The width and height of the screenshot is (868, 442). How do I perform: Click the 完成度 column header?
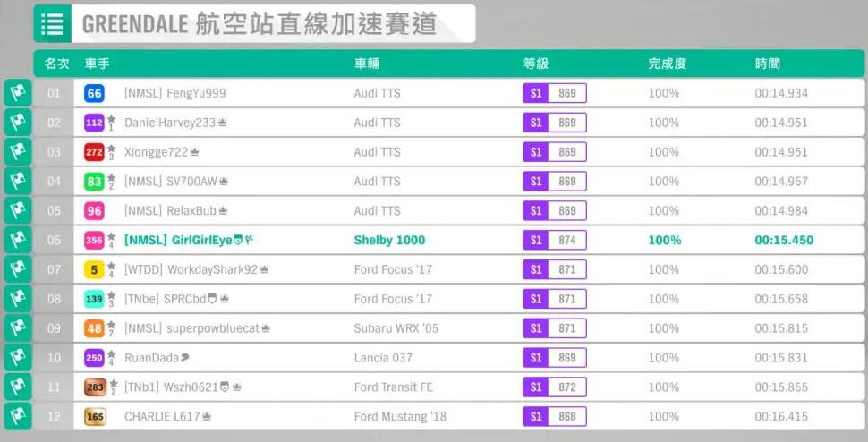click(667, 64)
